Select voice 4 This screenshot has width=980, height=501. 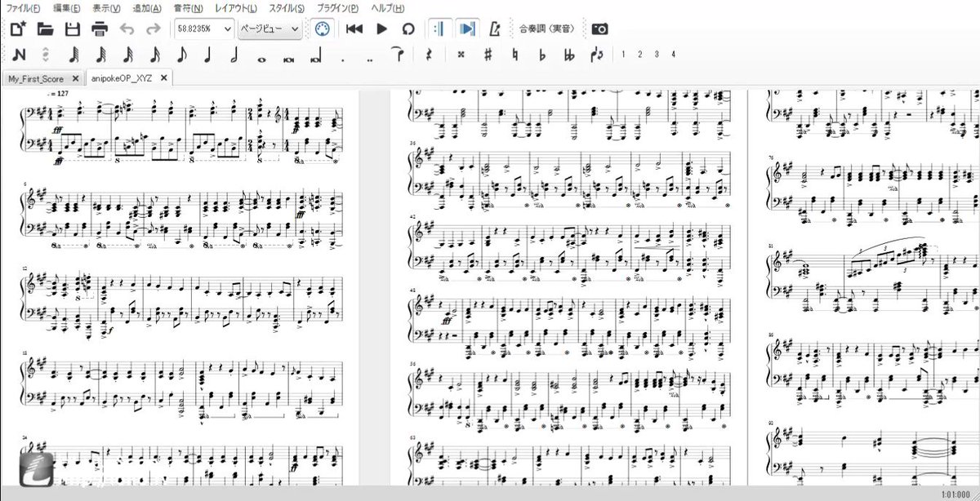(x=673, y=55)
